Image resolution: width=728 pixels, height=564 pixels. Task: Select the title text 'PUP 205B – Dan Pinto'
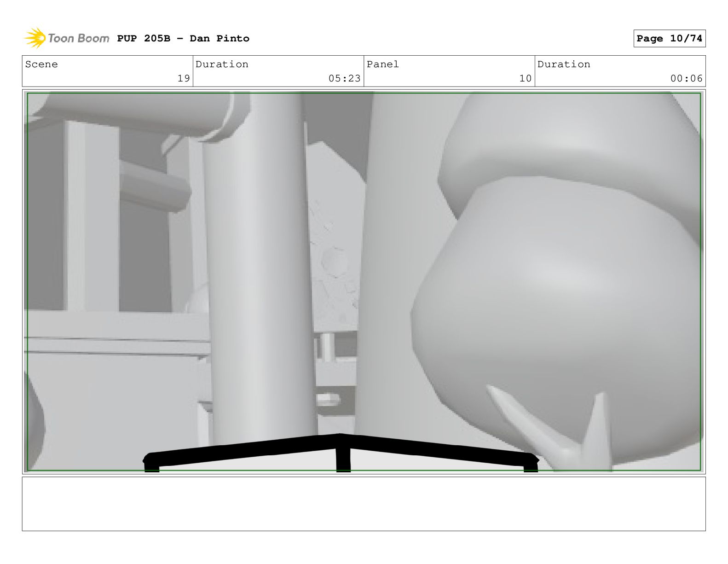183,39
